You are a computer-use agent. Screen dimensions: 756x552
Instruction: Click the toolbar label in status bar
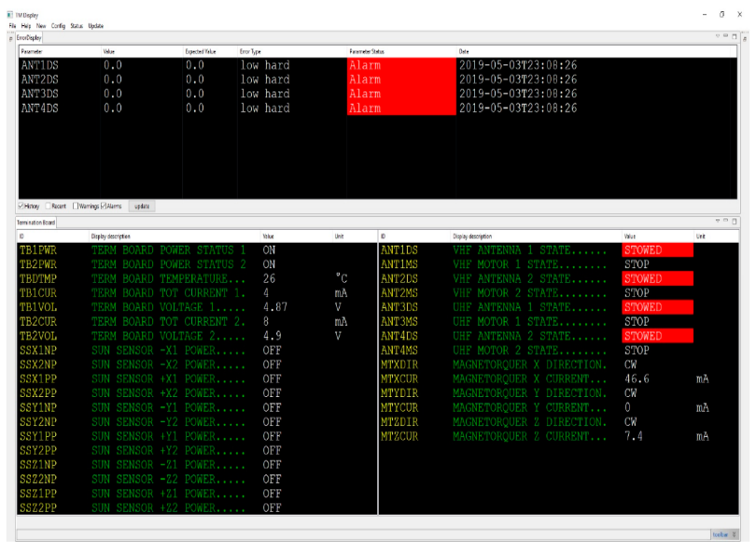pos(721,534)
